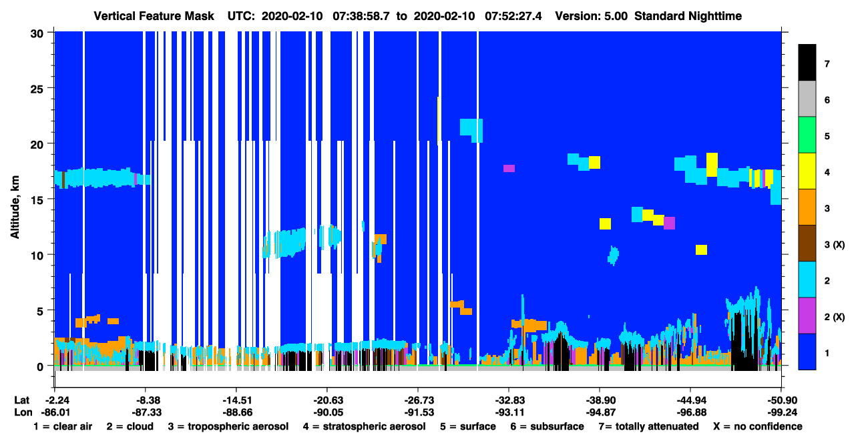Pick the yellow stratospheric aerosol swatch in colorbar

(x=807, y=171)
